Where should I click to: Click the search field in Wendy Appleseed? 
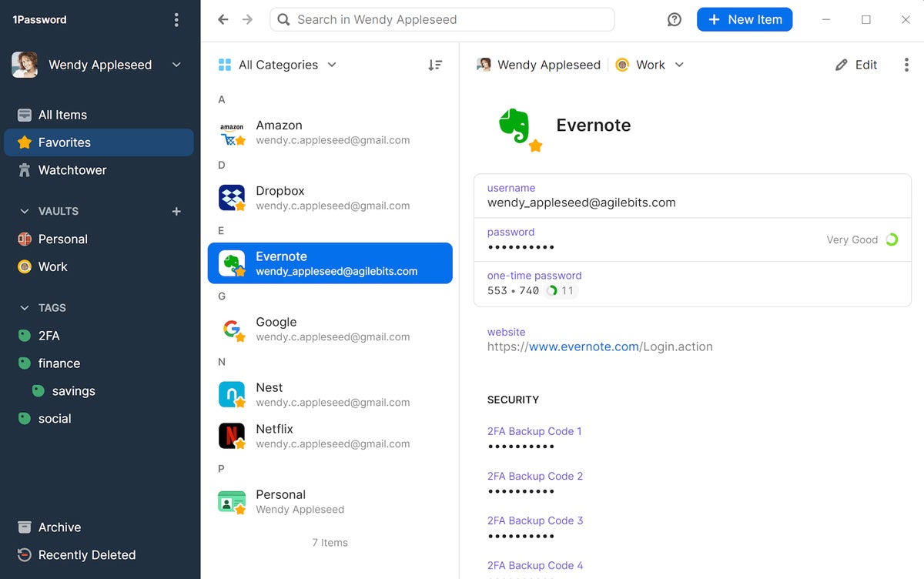[442, 20]
